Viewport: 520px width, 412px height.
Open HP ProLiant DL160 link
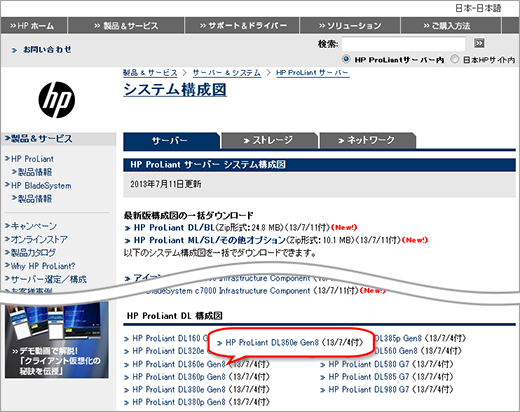[x=170, y=338]
